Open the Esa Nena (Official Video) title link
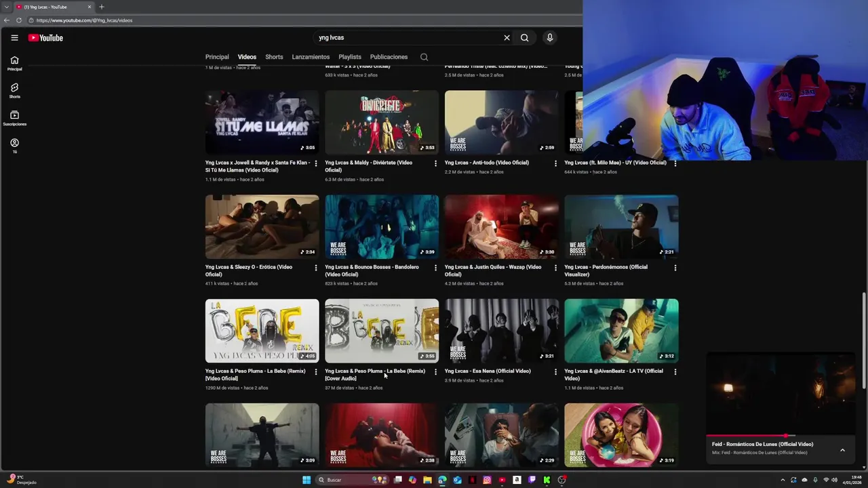Image resolution: width=868 pixels, height=488 pixels. [488, 371]
